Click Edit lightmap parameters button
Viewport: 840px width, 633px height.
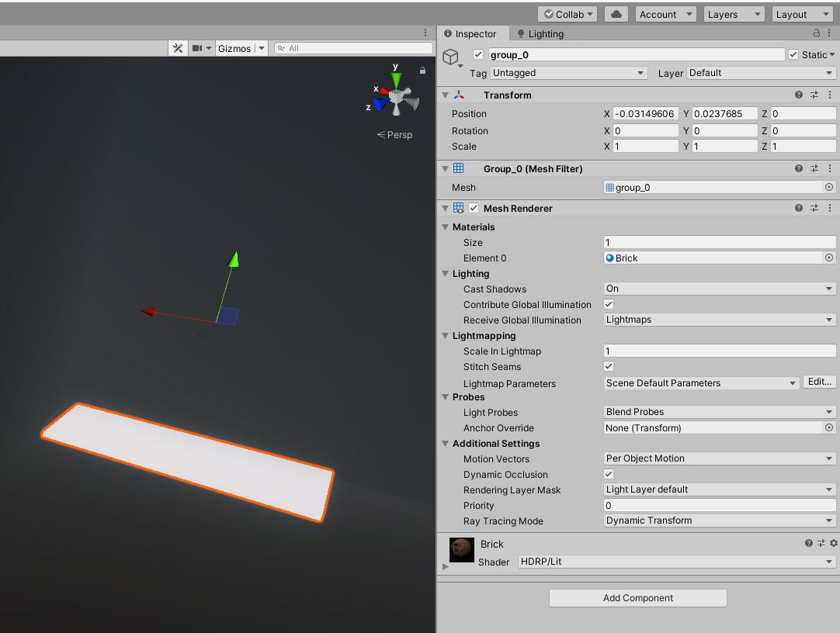(x=820, y=382)
